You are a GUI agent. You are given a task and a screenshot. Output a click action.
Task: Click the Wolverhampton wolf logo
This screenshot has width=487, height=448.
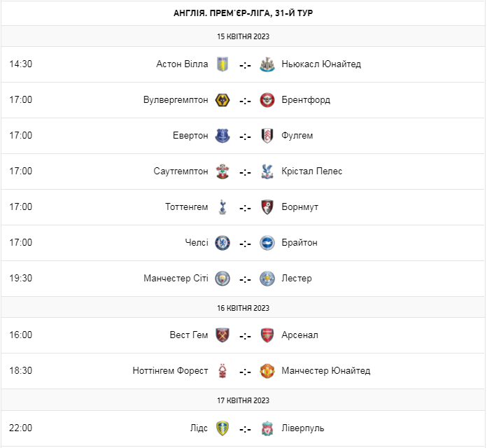click(x=223, y=100)
